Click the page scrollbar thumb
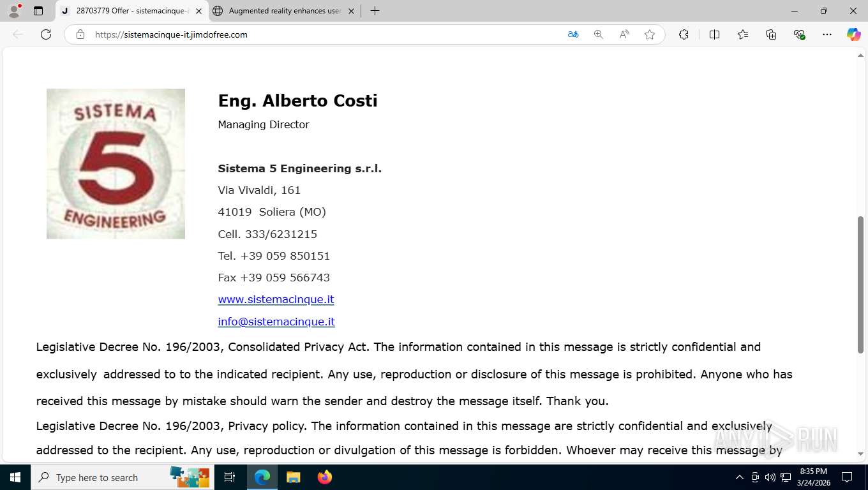 click(x=860, y=285)
